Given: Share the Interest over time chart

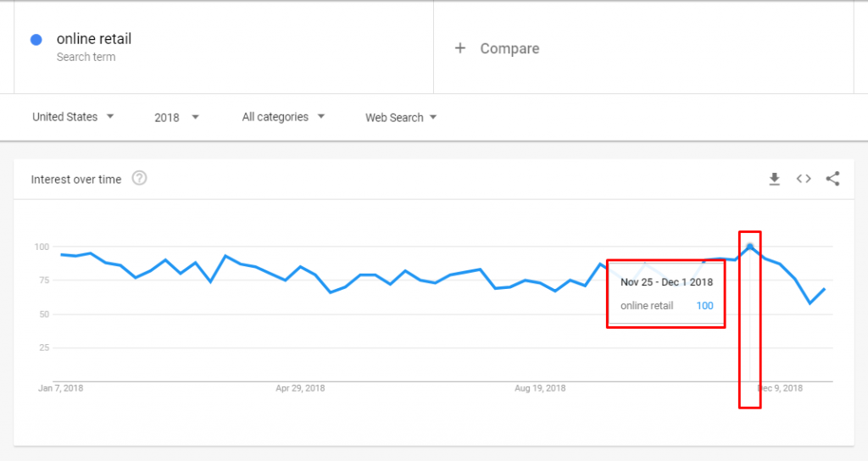Looking at the screenshot, I should (x=832, y=179).
